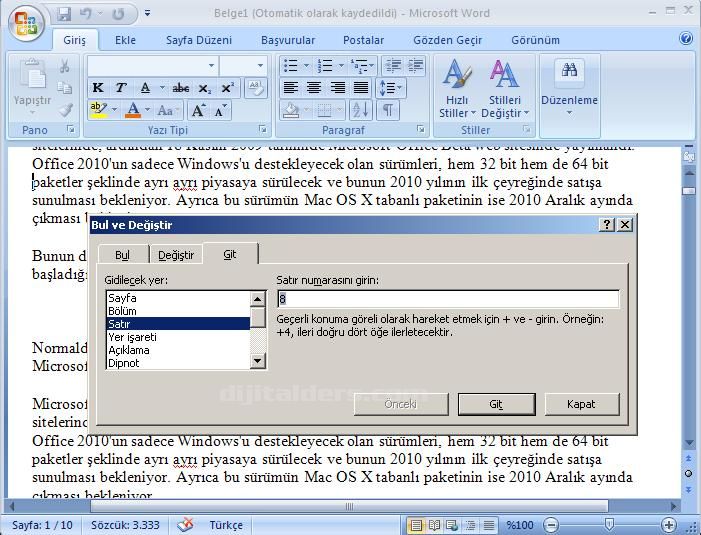Click the Satır numarasını girin field
This screenshot has height=535, width=701.
click(448, 299)
